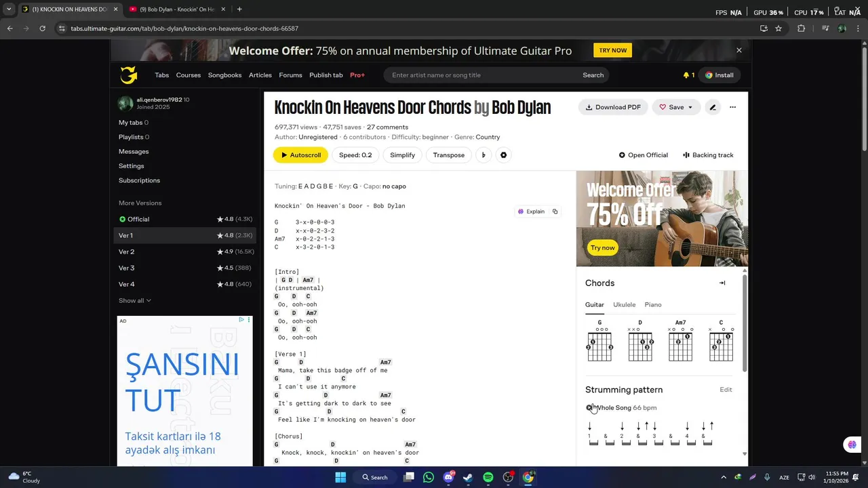Click the Open Official button

(644, 155)
